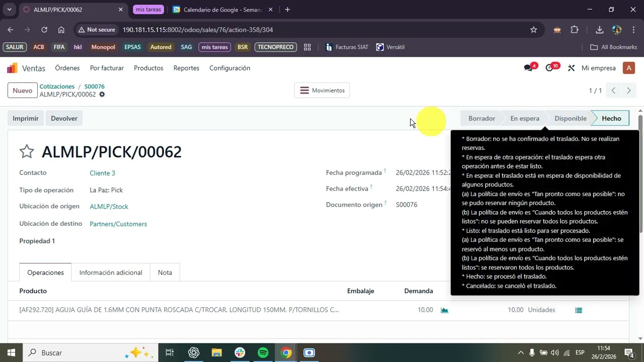Image resolution: width=644 pixels, height=362 pixels.
Task: Go to the previous record arrow
Action: pos(613,90)
